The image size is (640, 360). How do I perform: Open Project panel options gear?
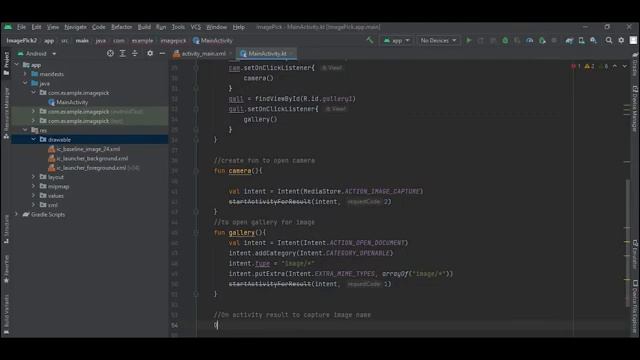[x=150, y=53]
